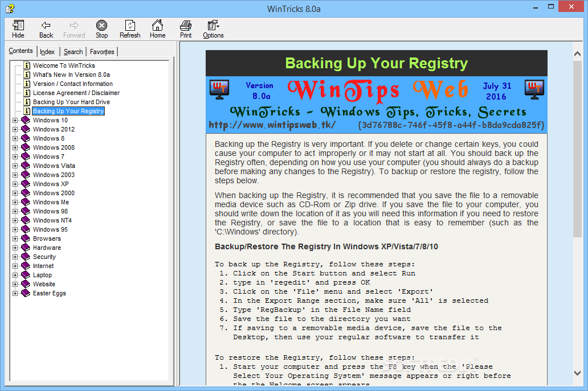
Task: Expand the Windows 2000 tree node
Action: [15, 193]
